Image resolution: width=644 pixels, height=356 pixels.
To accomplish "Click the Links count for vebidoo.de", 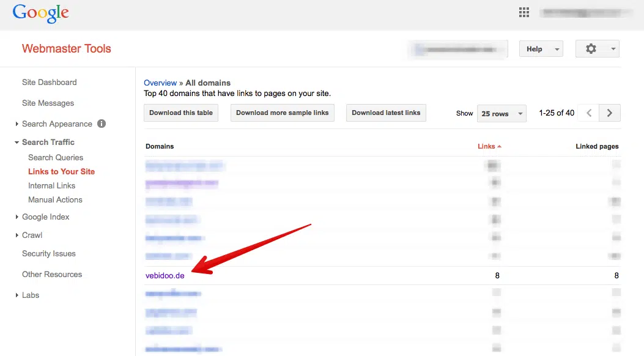I will [x=497, y=275].
